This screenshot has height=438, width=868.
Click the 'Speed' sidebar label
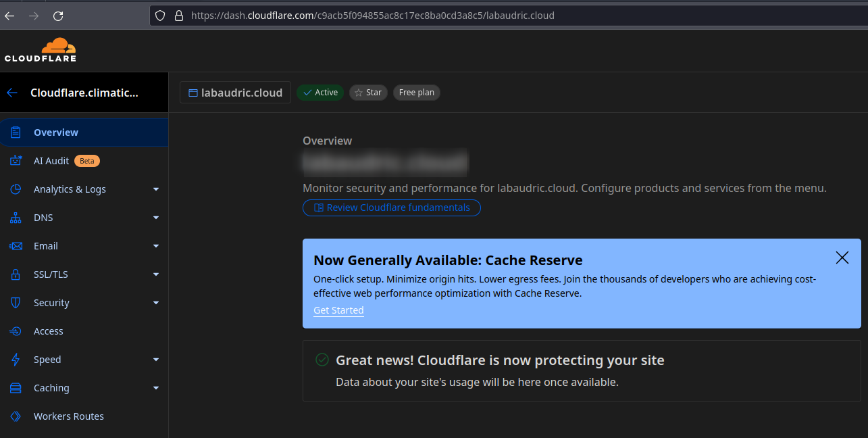point(47,360)
